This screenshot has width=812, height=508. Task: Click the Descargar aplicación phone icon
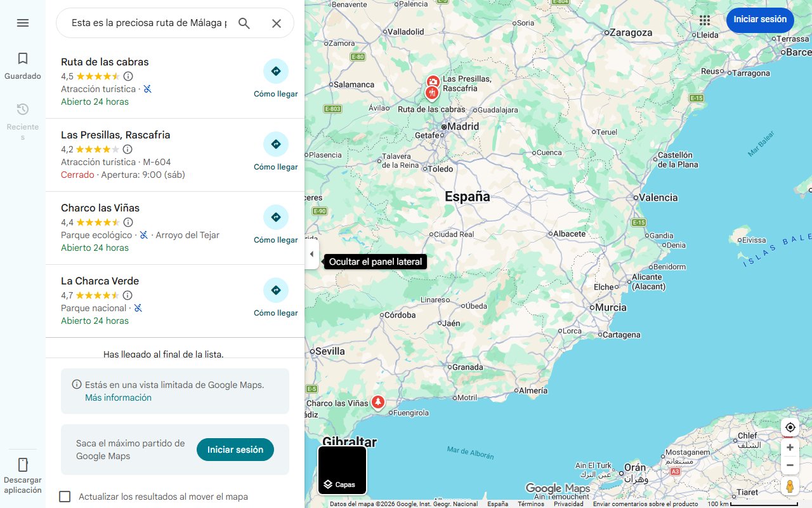tap(23, 465)
